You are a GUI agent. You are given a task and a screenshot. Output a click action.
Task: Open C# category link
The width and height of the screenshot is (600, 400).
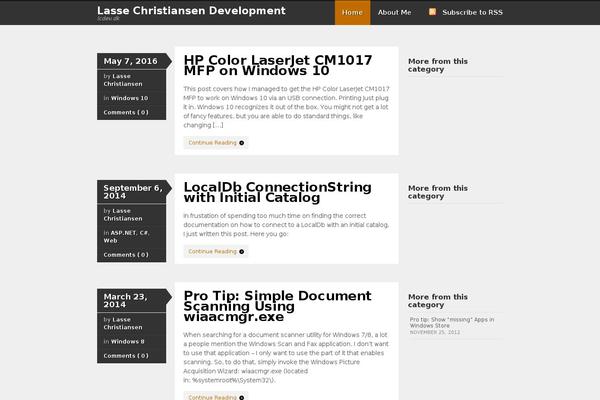pos(144,233)
